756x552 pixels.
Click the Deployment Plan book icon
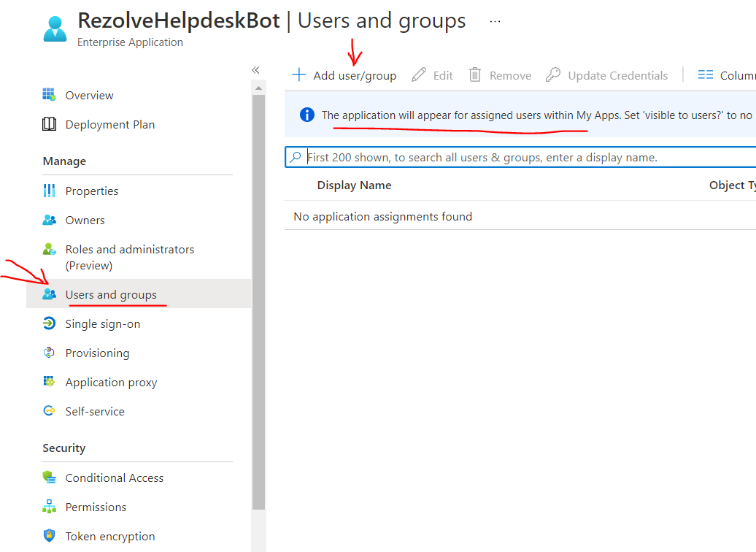click(x=49, y=124)
